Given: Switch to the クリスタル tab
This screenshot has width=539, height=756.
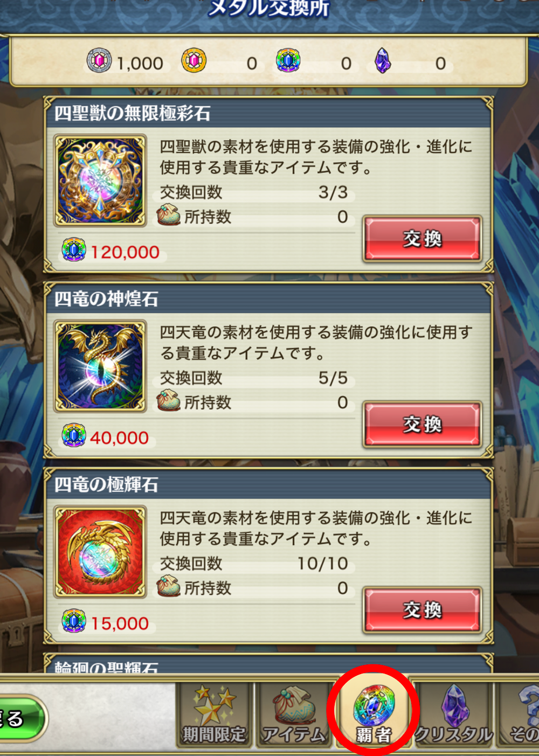Looking at the screenshot, I should (454, 714).
